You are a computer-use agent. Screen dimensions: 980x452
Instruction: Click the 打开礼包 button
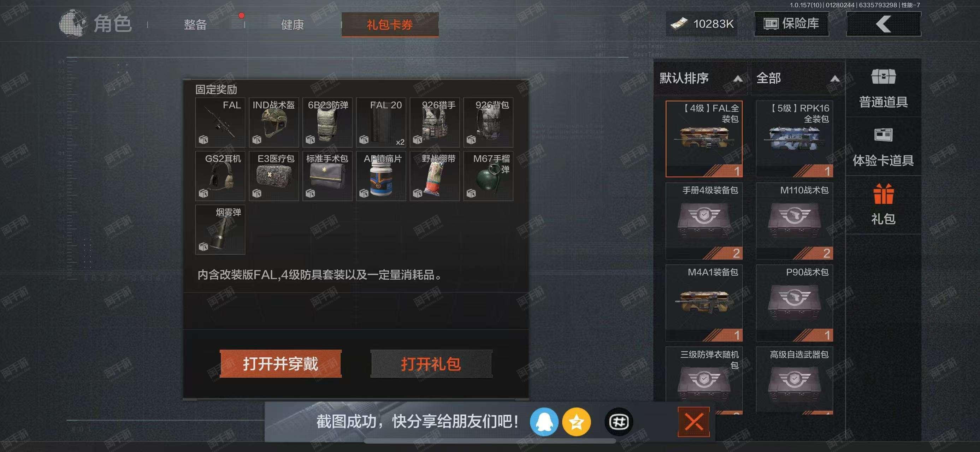tap(431, 364)
